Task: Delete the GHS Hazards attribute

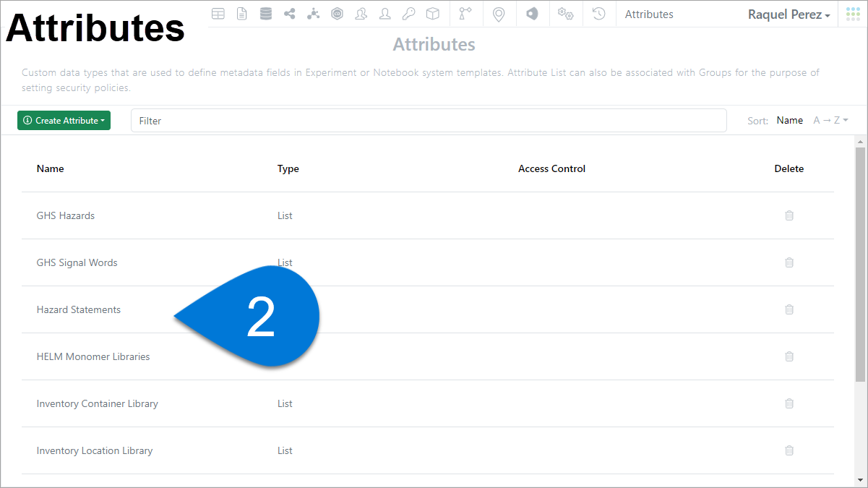Action: 789,215
